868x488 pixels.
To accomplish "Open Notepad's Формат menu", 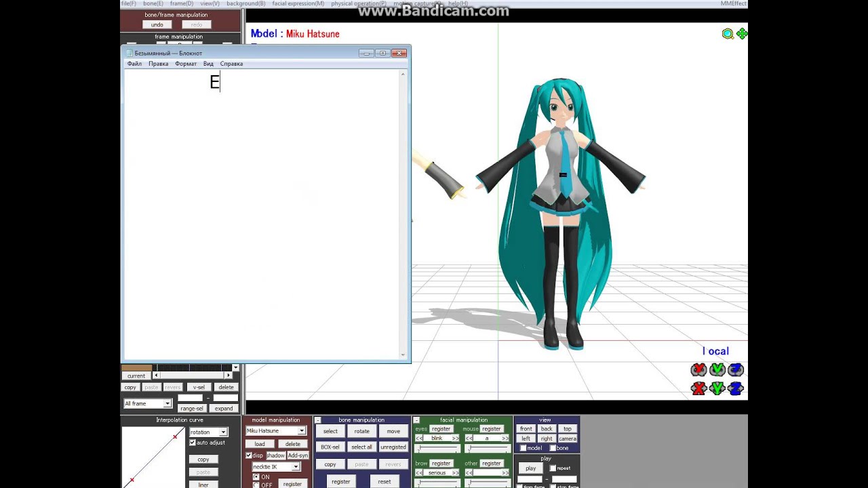I will (x=186, y=64).
